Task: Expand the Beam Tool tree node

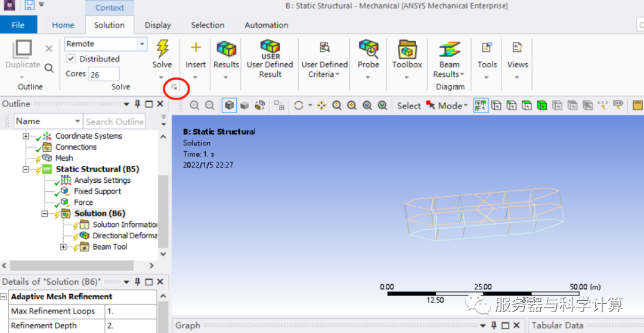Action: tap(63, 247)
